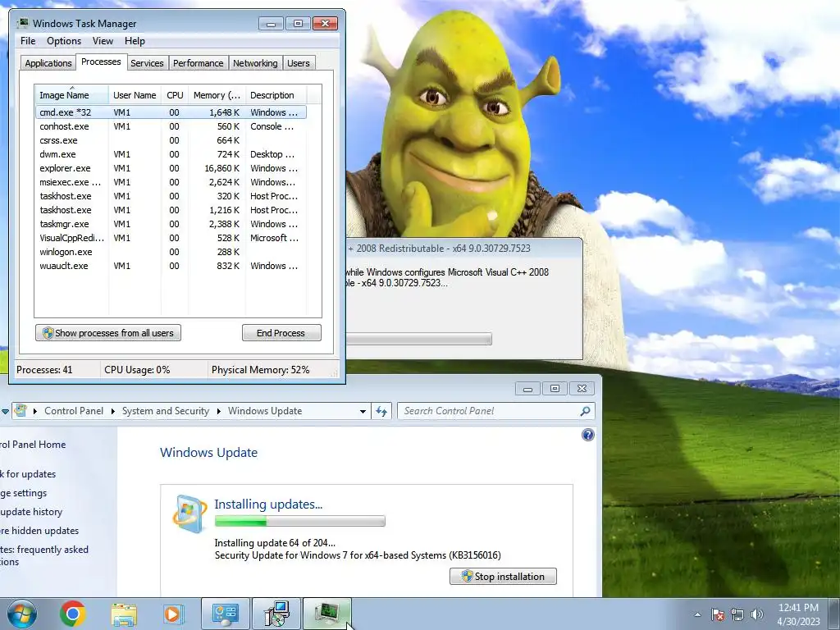Switch to the Performance tab
This screenshot has height=630, width=840.
[x=199, y=63]
